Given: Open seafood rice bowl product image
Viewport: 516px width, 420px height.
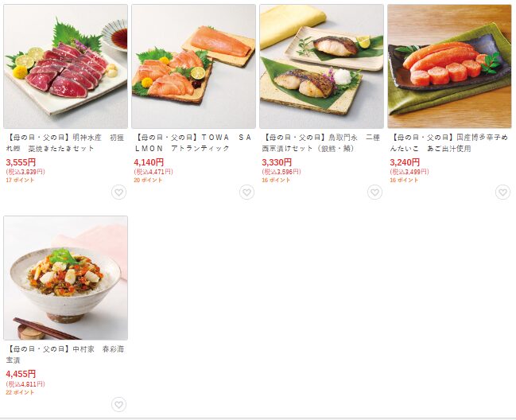Looking at the screenshot, I should click(x=65, y=278).
